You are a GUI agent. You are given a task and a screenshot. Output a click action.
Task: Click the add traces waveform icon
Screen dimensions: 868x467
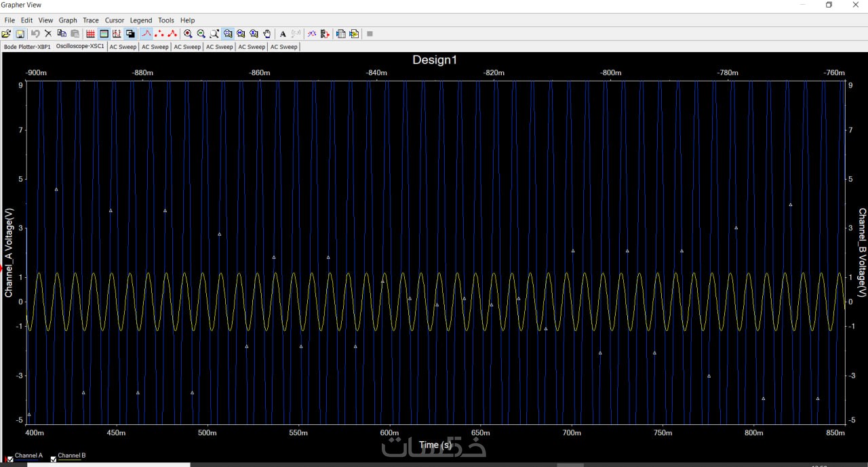[311, 33]
